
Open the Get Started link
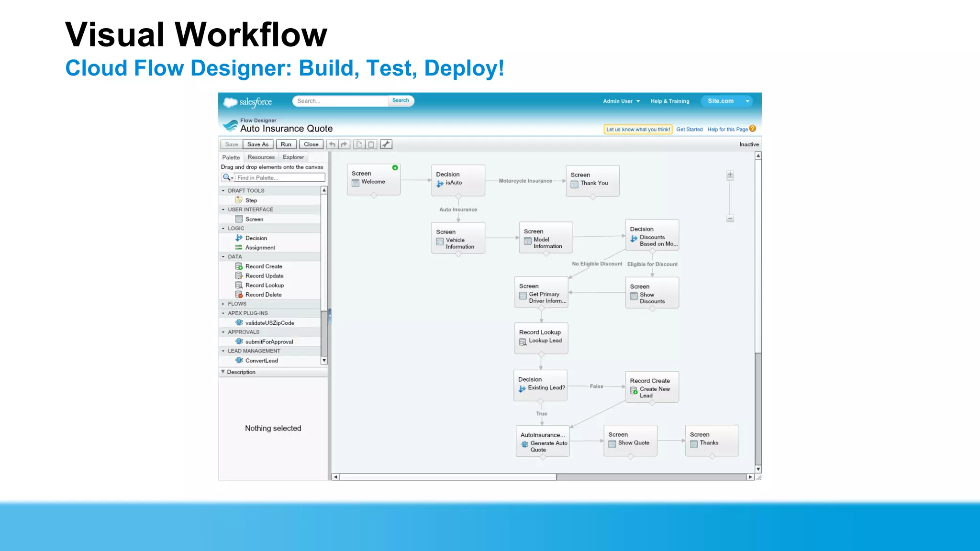[x=690, y=129]
